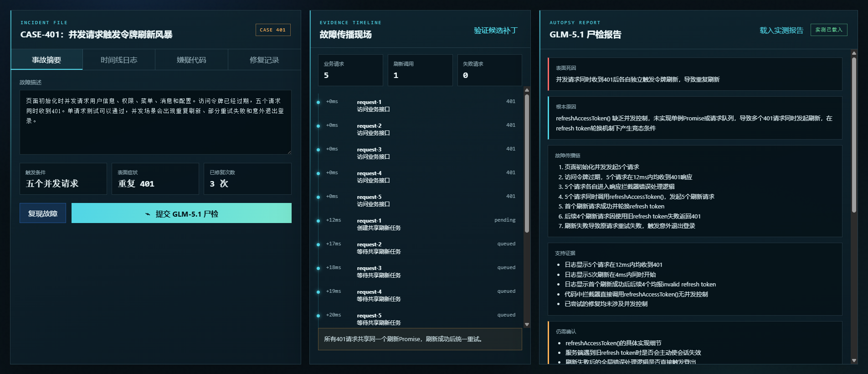Click the 故障传播现场 heading

click(345, 35)
